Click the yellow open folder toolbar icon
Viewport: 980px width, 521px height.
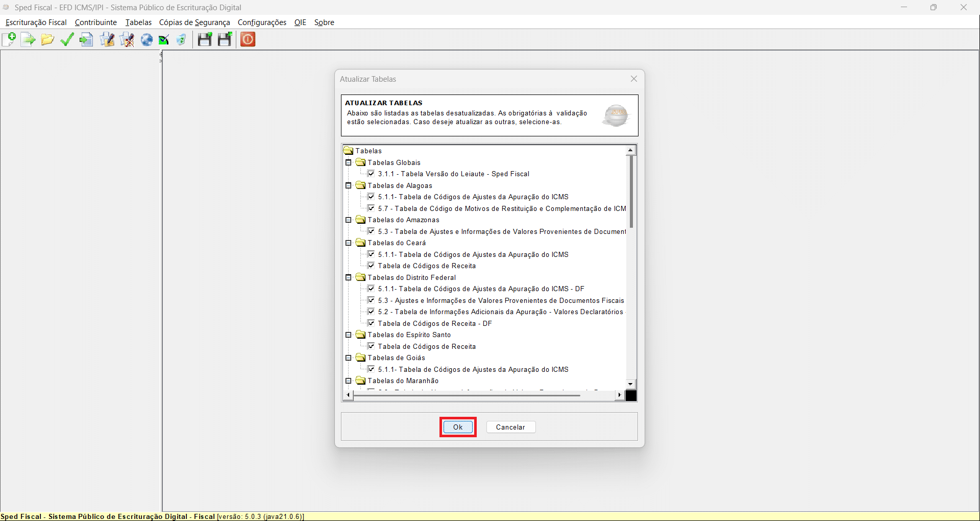pyautogui.click(x=47, y=39)
